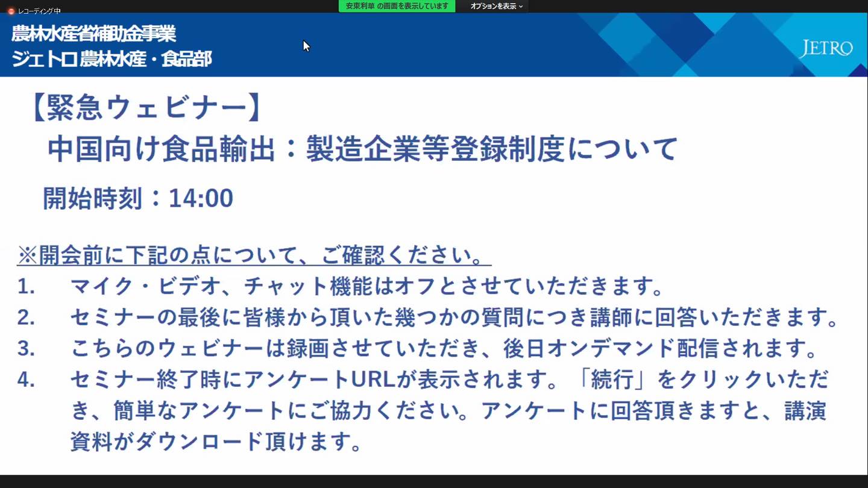Click the 開始時刻：14:00 start time text

click(x=138, y=198)
